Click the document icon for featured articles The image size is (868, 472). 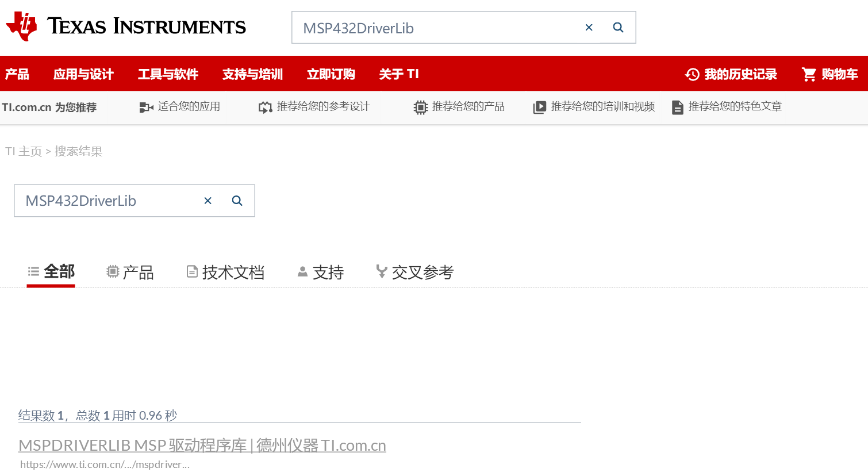(x=678, y=107)
